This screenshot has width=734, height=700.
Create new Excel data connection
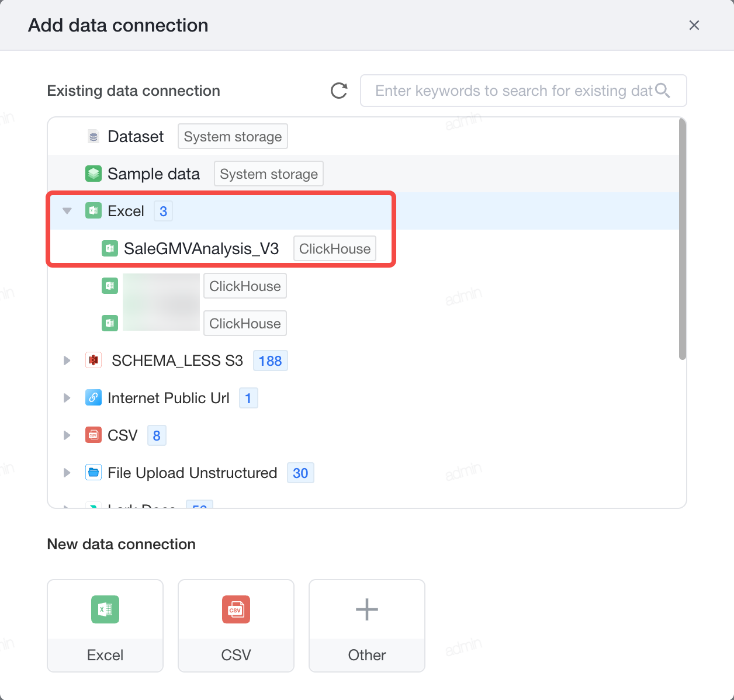[x=105, y=626]
